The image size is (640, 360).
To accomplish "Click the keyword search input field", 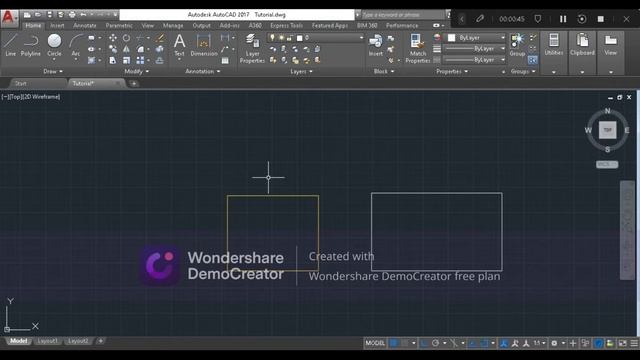I will pos(402,15).
